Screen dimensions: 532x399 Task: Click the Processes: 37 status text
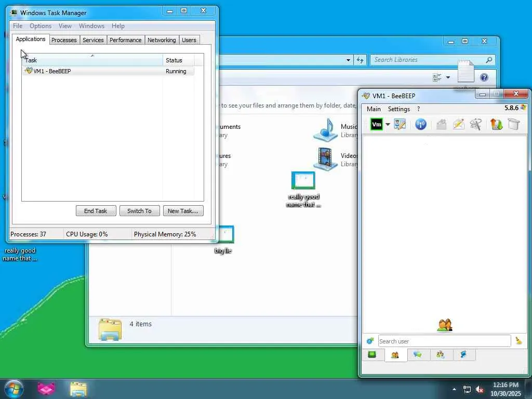coord(28,234)
